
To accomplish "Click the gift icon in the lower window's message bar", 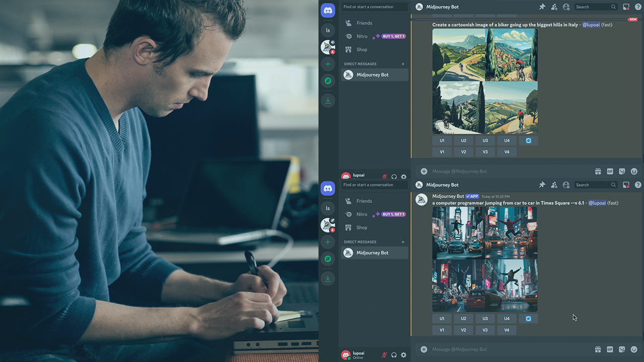I will click(x=598, y=349).
